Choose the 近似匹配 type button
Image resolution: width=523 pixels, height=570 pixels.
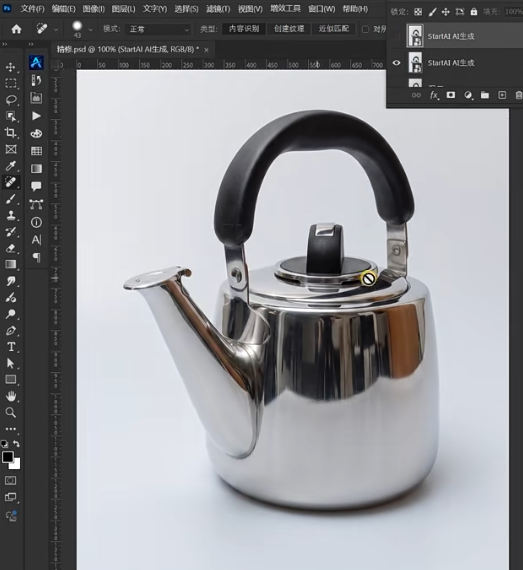click(x=334, y=29)
